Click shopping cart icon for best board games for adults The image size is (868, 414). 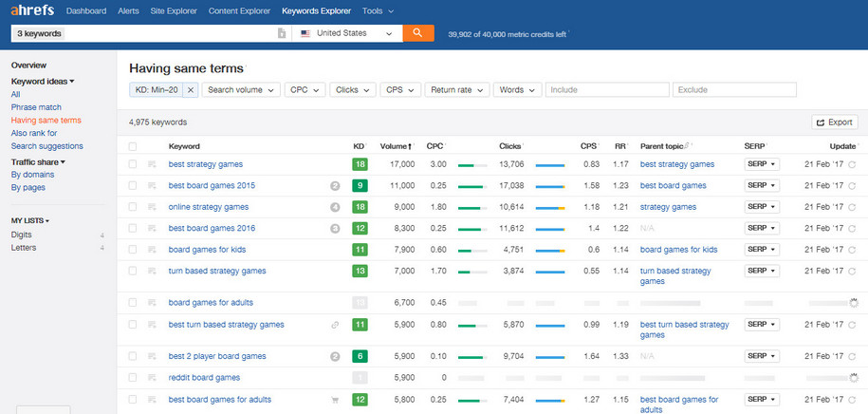tap(334, 400)
